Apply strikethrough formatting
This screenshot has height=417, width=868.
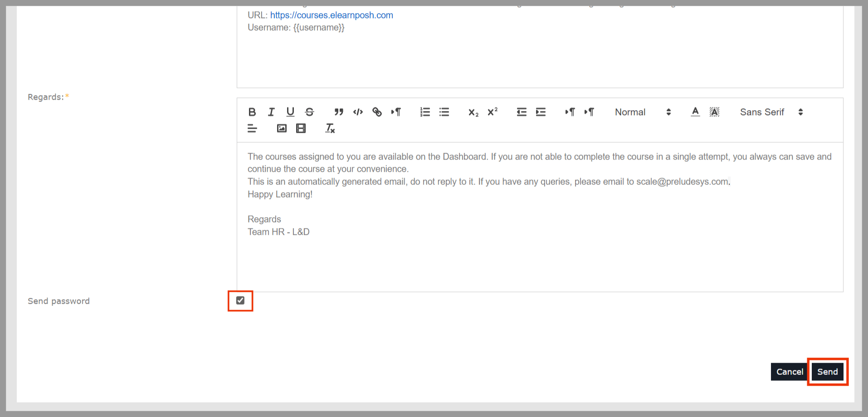point(310,112)
